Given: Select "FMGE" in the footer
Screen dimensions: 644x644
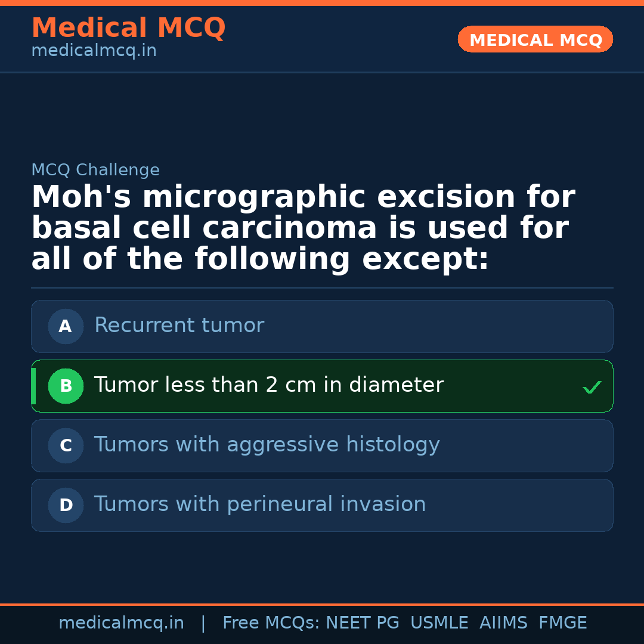Looking at the screenshot, I should (x=562, y=623).
